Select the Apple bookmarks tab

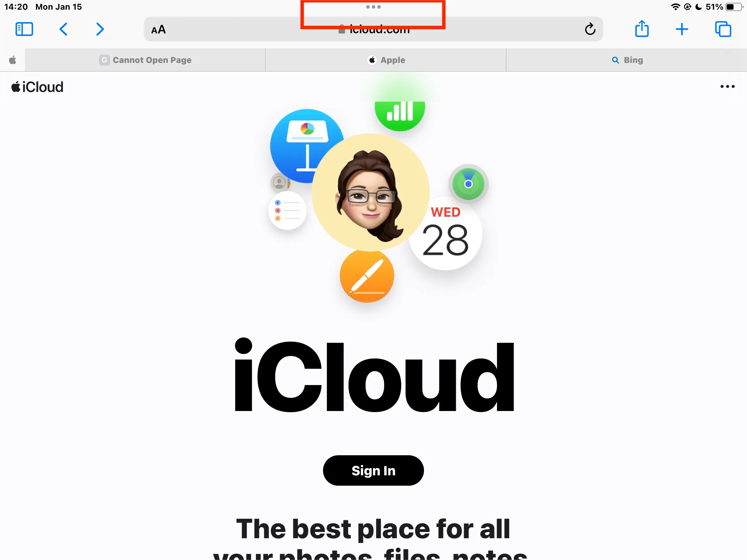[x=386, y=59]
